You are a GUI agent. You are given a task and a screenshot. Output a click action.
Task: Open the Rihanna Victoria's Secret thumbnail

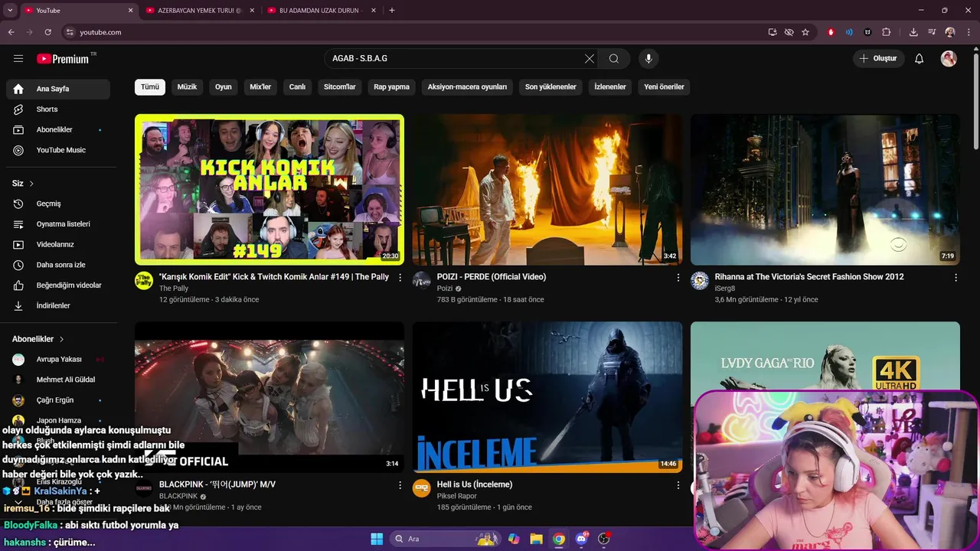coord(825,189)
